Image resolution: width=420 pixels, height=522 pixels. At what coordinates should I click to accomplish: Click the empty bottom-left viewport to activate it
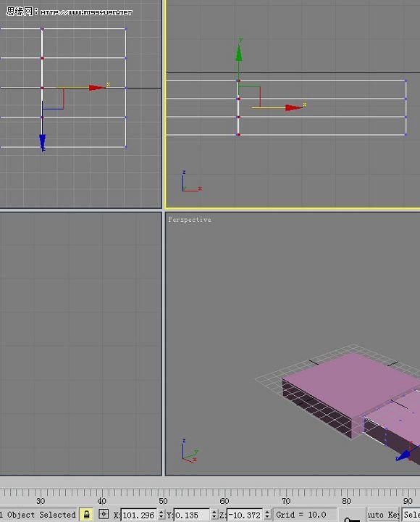(x=80, y=344)
